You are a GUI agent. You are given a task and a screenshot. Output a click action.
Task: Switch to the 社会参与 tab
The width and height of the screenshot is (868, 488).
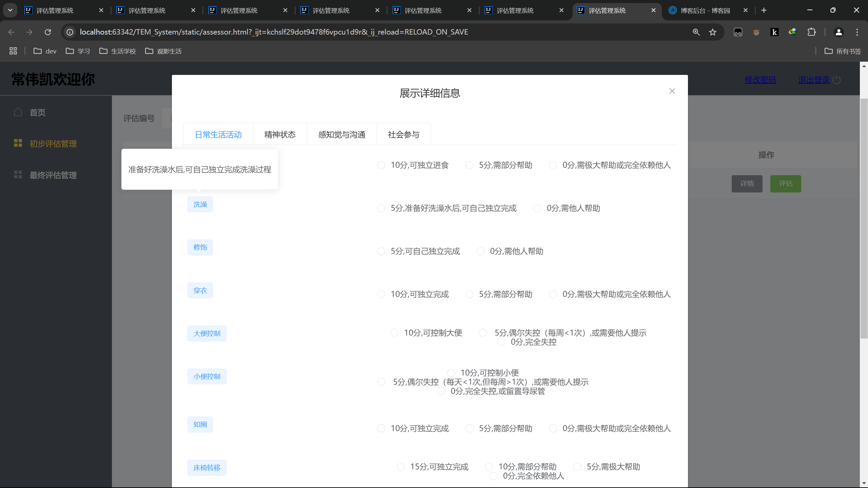[x=403, y=135]
